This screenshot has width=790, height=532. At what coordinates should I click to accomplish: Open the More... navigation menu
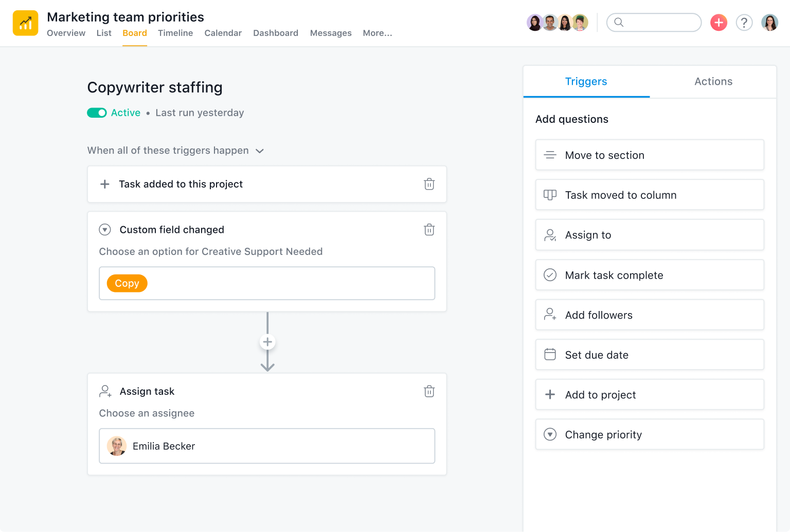point(377,33)
